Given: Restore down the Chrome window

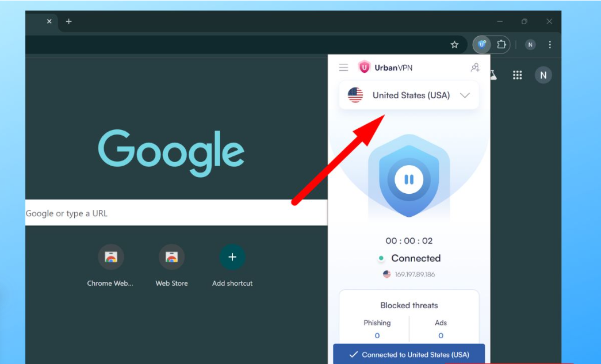Looking at the screenshot, I should pyautogui.click(x=525, y=21).
